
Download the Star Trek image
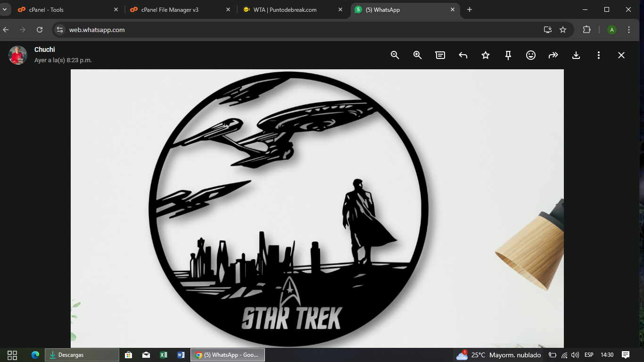(576, 55)
